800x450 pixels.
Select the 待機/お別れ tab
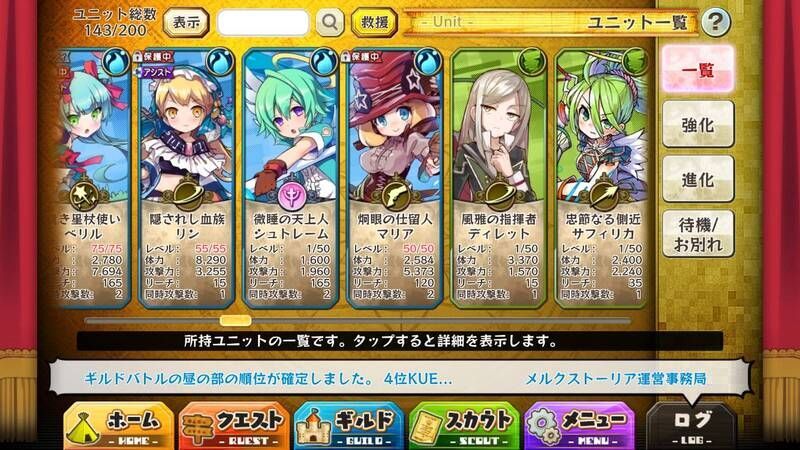tap(698, 234)
